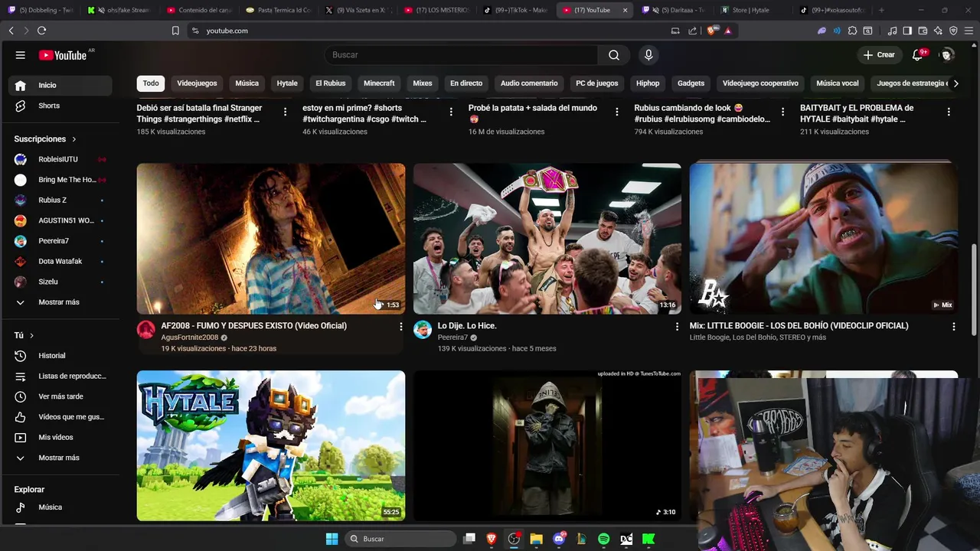Screen dimensions: 980x551
Task: Select the Minecraft filter chip
Action: pyautogui.click(x=379, y=83)
